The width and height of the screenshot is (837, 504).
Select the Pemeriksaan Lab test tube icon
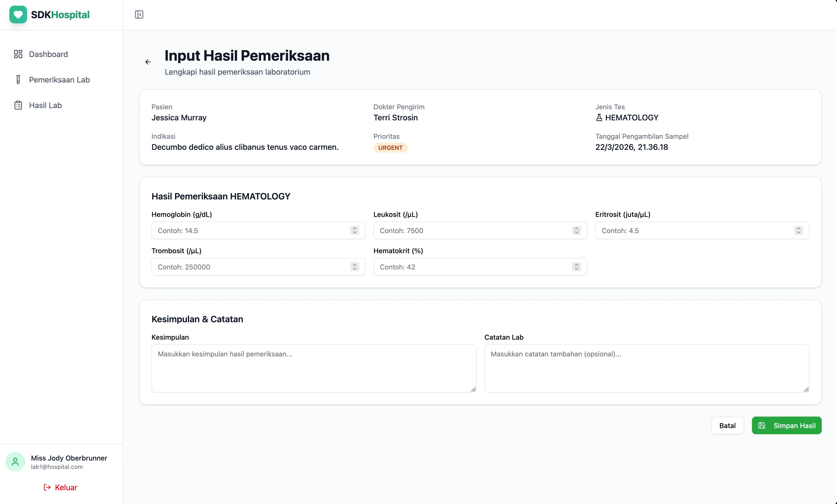tap(18, 79)
